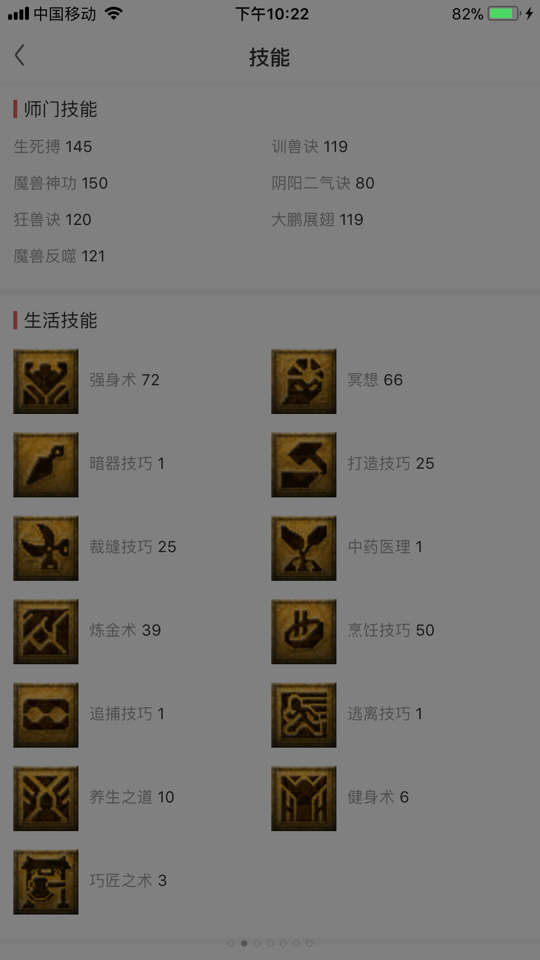The height and width of the screenshot is (960, 540).
Task: Tap the 中药医理 herb icon
Action: (x=304, y=548)
